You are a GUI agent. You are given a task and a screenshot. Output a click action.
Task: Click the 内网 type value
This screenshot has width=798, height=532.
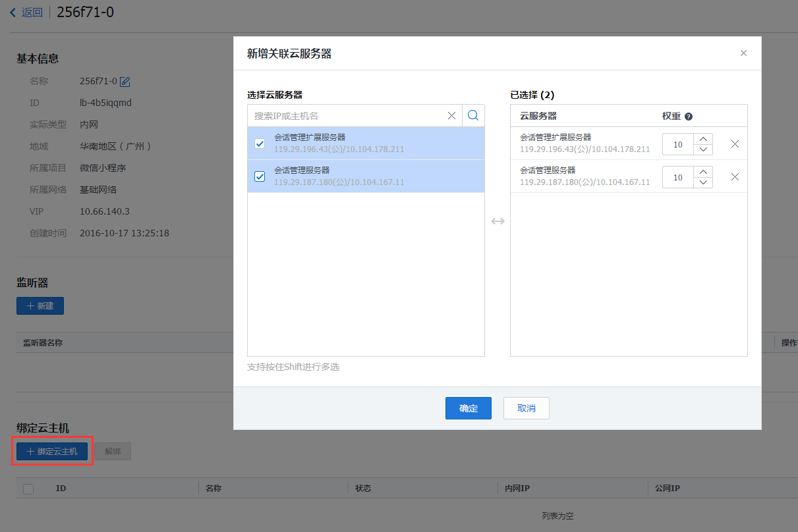[89, 124]
